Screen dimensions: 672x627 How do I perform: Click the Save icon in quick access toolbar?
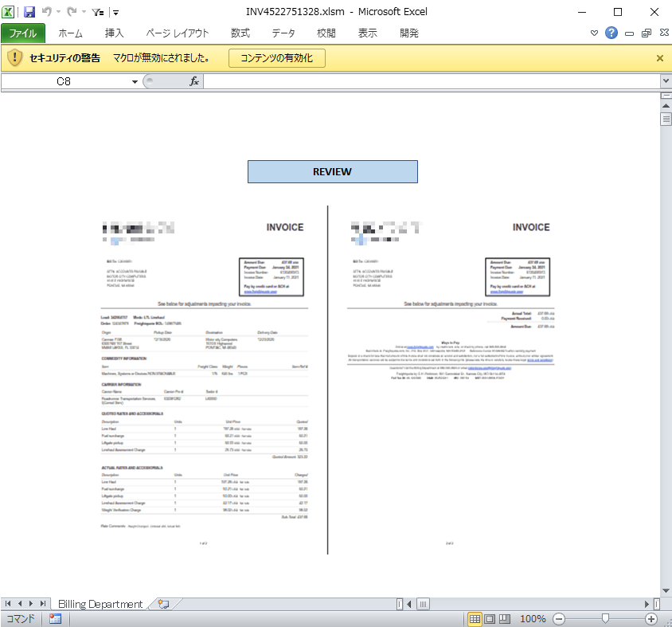point(29,12)
